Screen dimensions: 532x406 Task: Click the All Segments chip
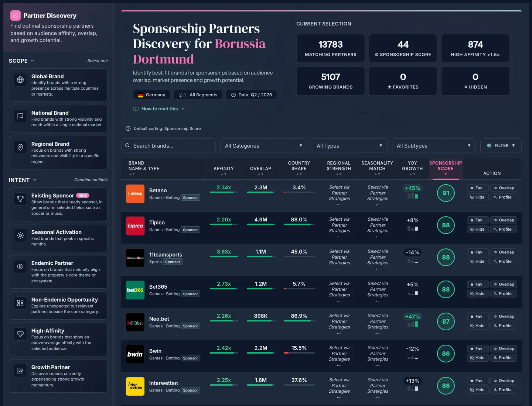pos(198,95)
